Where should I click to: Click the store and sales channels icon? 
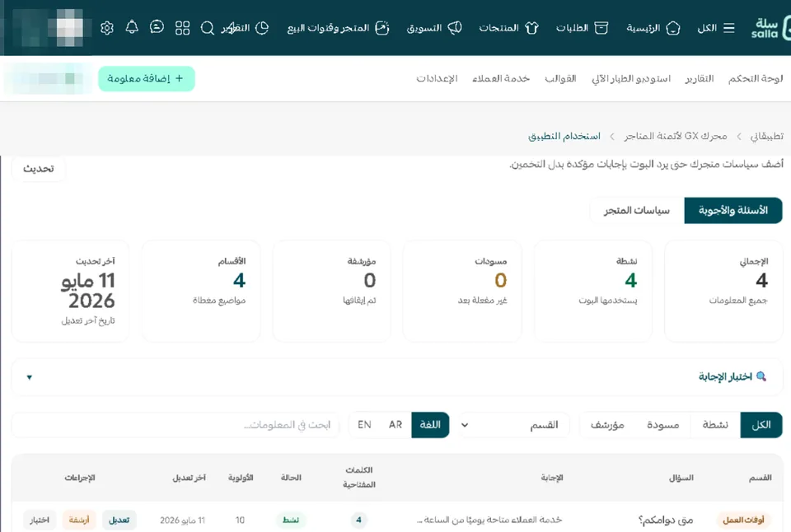tap(381, 28)
